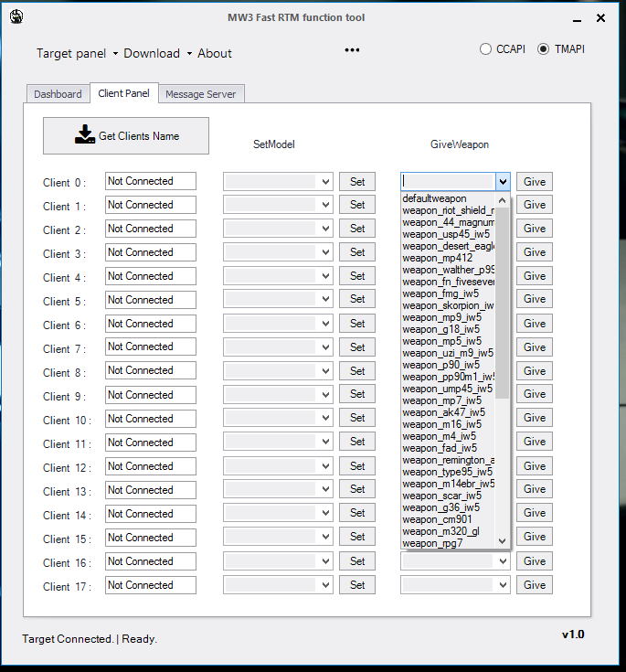Expand SetModel dropdown for Client 9
This screenshot has height=672, width=626.
tap(325, 394)
